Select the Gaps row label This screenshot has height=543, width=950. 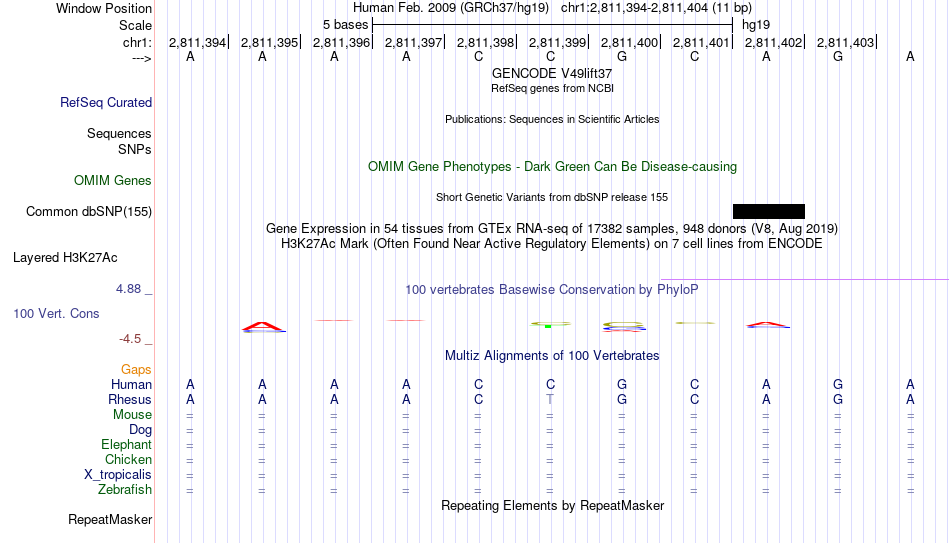136,370
